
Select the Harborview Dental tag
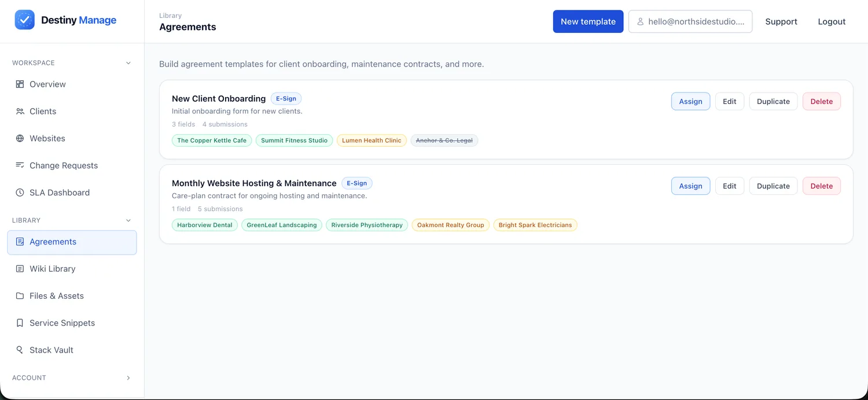pos(205,225)
